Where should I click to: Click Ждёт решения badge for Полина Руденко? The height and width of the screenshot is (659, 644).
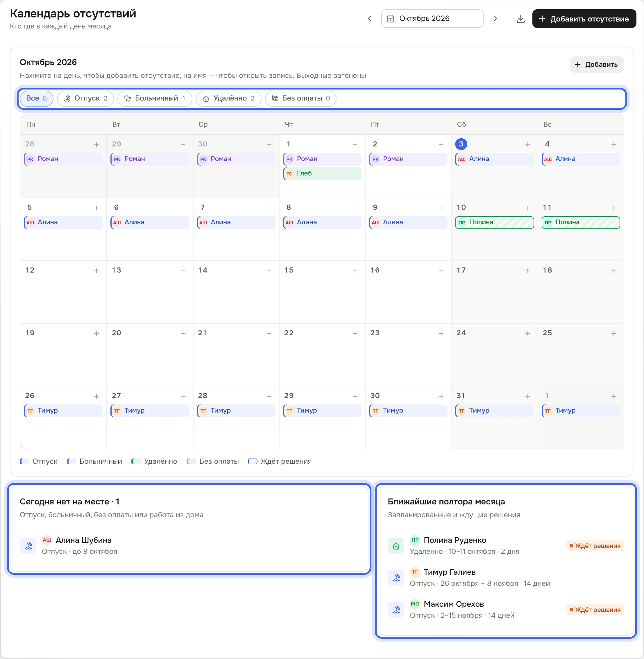pyautogui.click(x=595, y=546)
